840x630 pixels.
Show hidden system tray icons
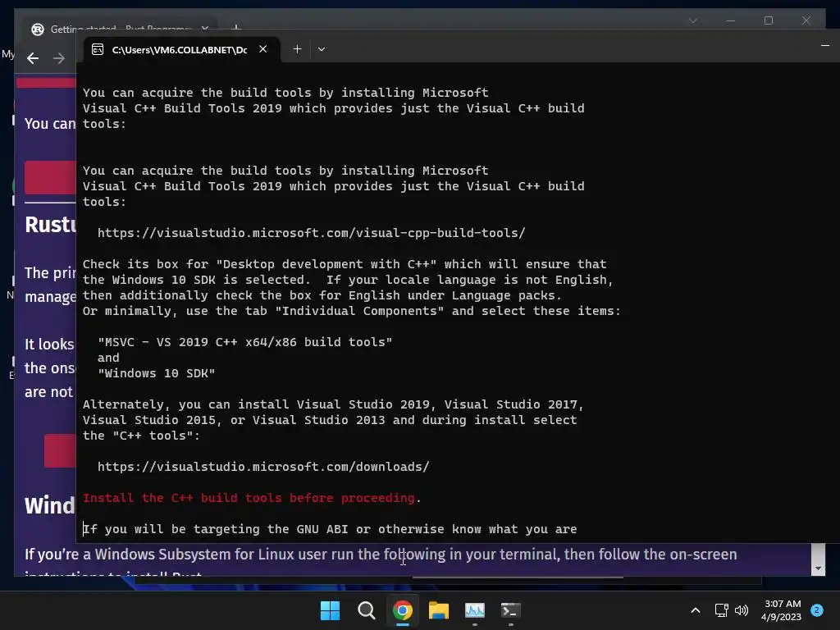(x=696, y=610)
